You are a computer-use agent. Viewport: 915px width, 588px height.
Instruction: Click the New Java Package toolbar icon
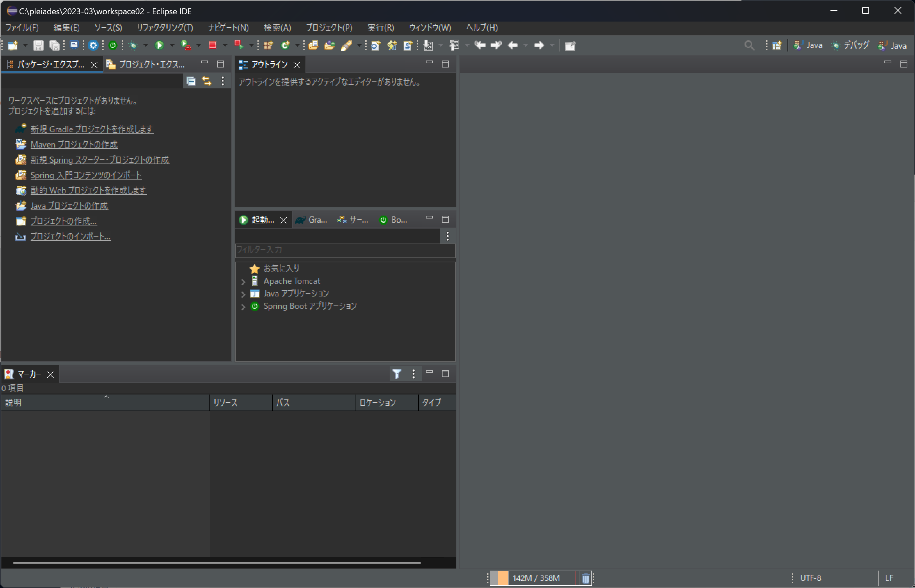coord(268,46)
